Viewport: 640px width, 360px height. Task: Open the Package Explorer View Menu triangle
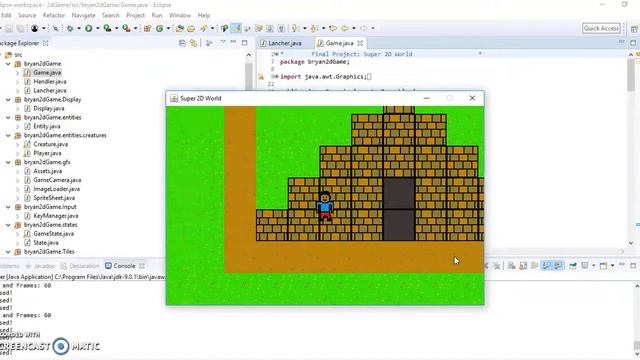[223, 42]
